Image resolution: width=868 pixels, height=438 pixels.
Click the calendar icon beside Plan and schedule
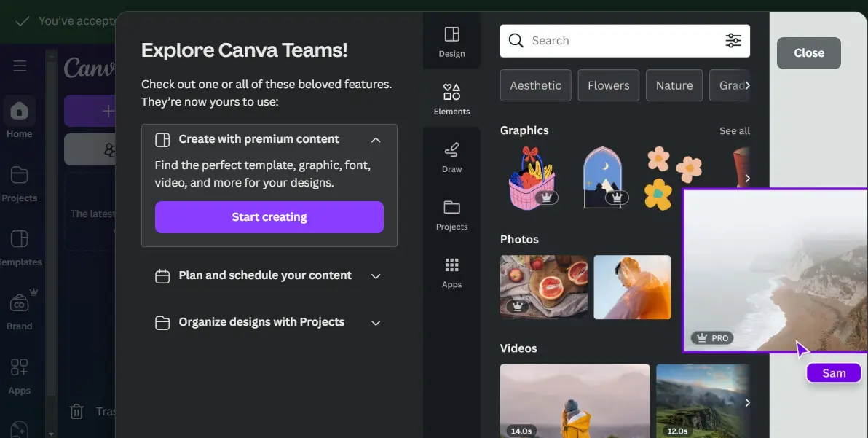[162, 275]
